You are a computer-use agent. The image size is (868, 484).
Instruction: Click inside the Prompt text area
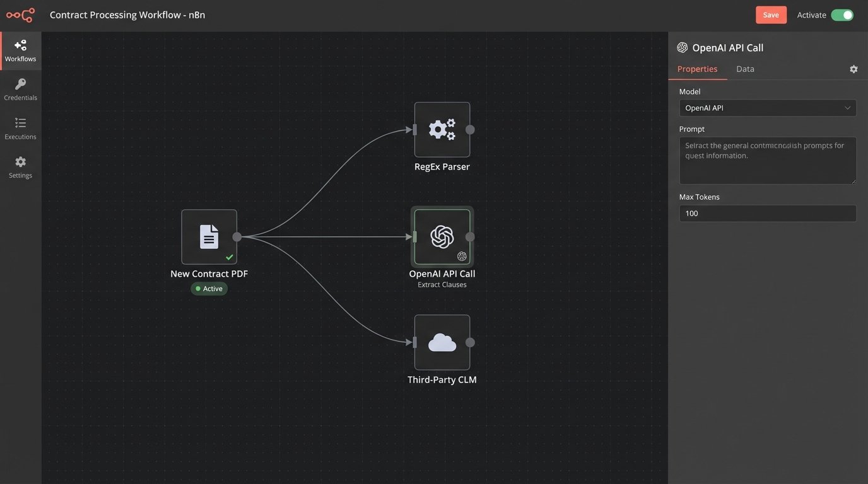click(x=768, y=161)
